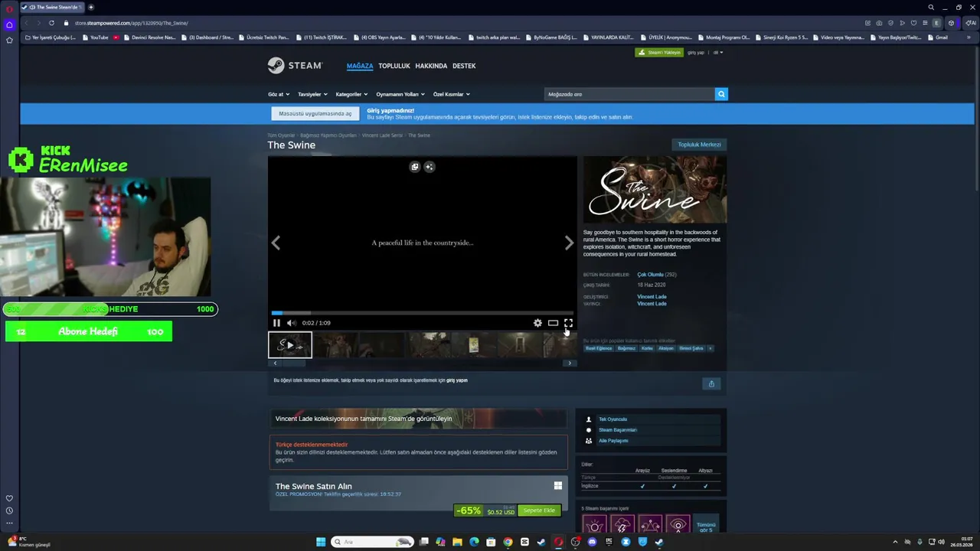Expand the Göz at dropdown menu

(279, 94)
